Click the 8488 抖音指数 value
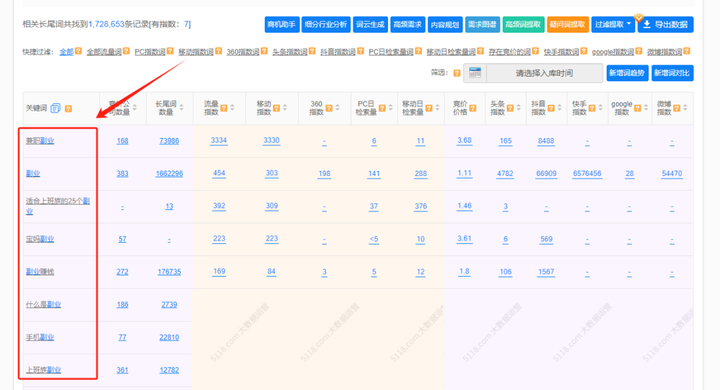The width and height of the screenshot is (720, 390). [x=546, y=141]
